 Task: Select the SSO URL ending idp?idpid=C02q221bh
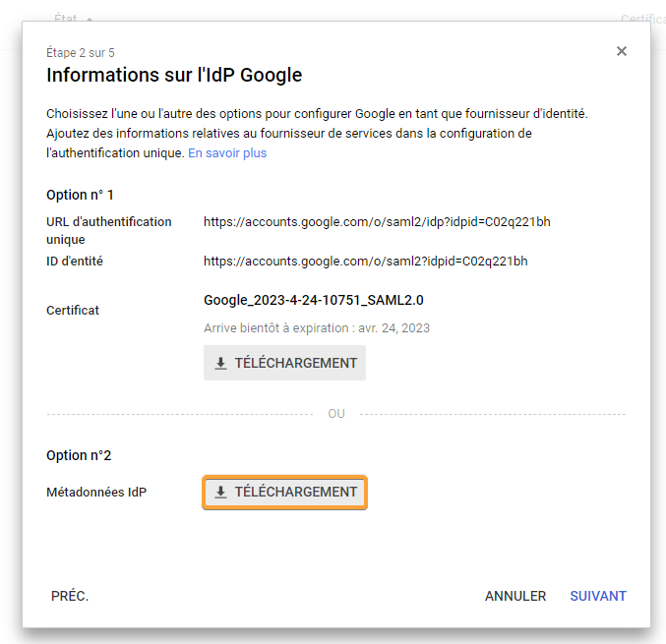pyautogui.click(x=377, y=222)
